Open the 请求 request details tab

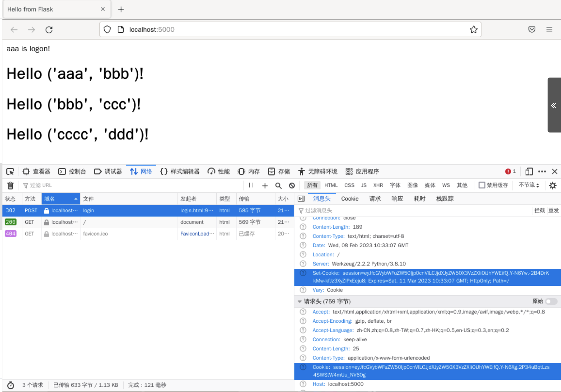[x=375, y=199]
